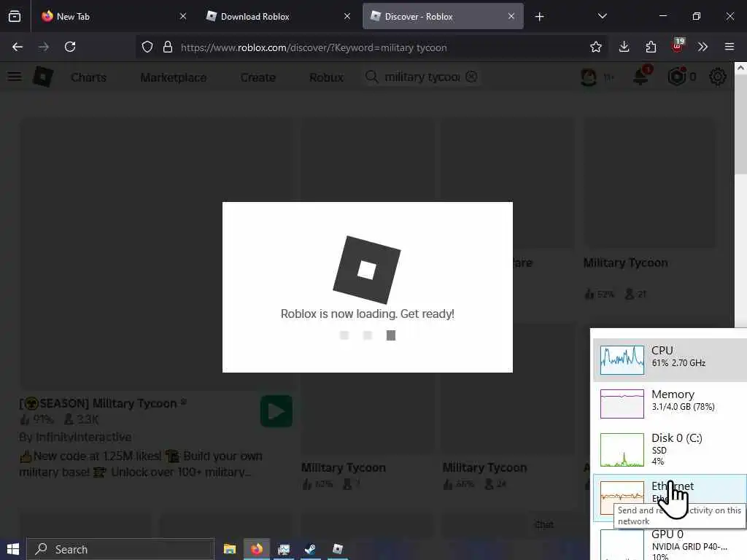Open Task Manager taskbar icon

[x=284, y=549]
